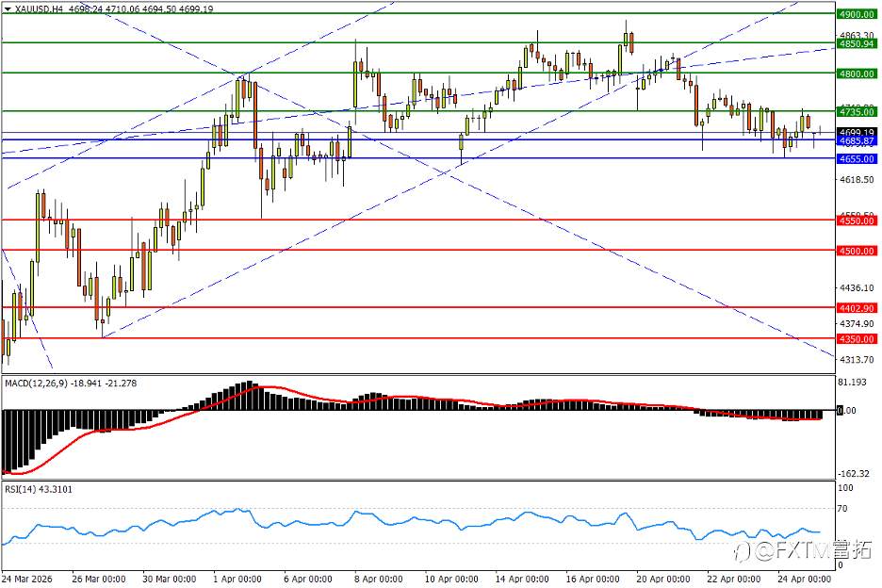Click the green 4800.00 price level label

[x=857, y=73]
